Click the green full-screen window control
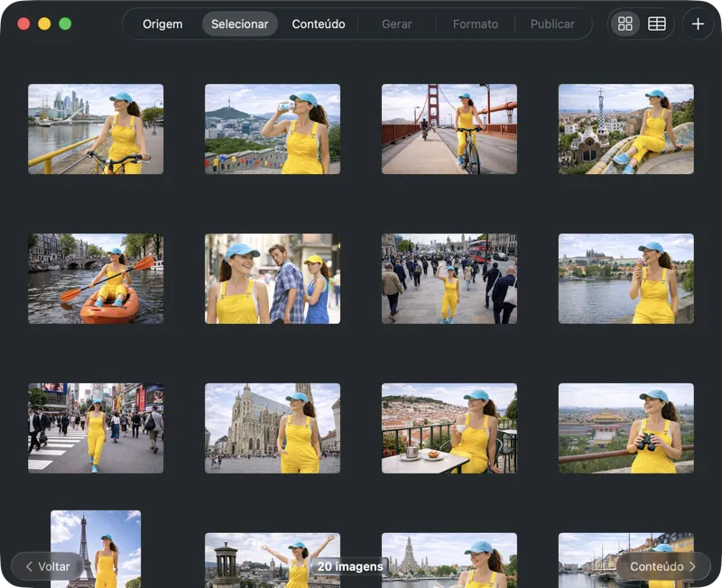The image size is (722, 588). [x=64, y=24]
